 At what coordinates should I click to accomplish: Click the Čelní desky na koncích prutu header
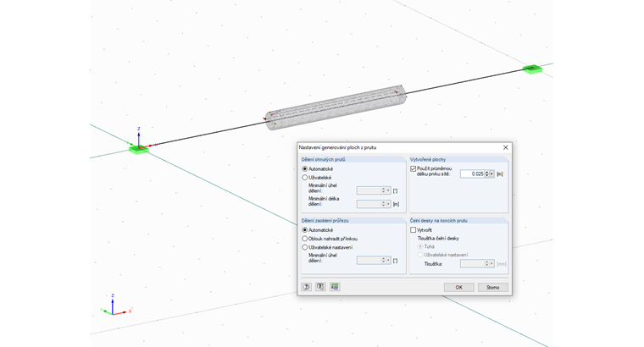coord(438,221)
